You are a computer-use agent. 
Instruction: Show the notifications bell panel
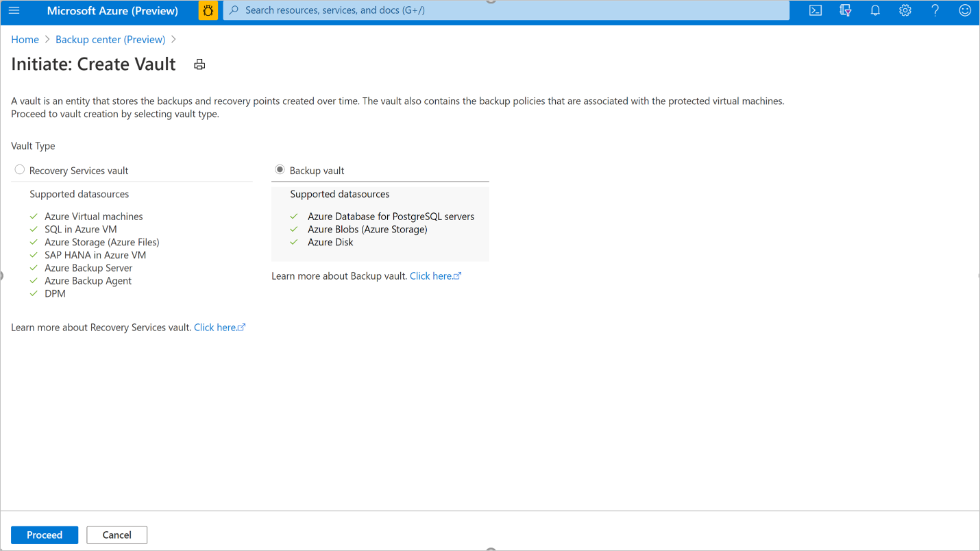tap(875, 10)
